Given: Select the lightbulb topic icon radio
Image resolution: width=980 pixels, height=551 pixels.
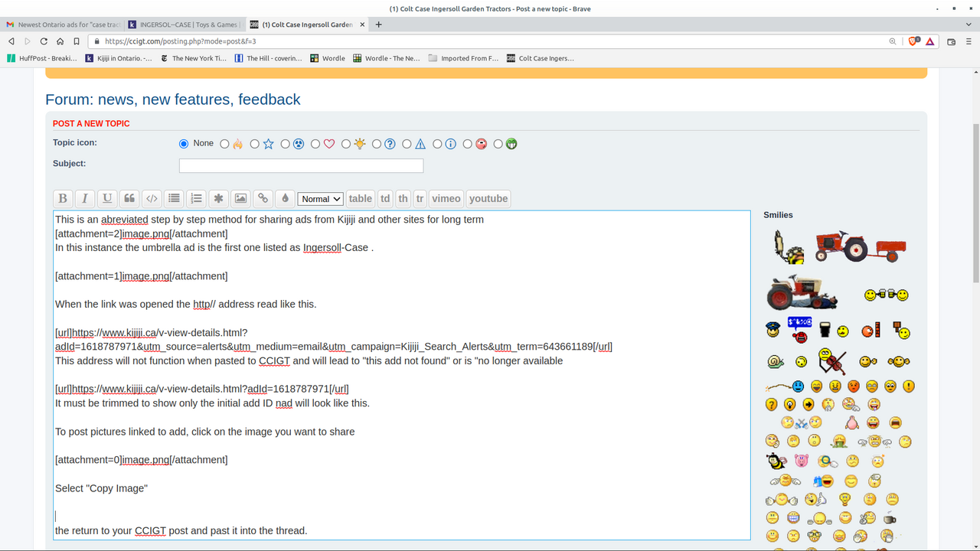Looking at the screenshot, I should click(346, 144).
